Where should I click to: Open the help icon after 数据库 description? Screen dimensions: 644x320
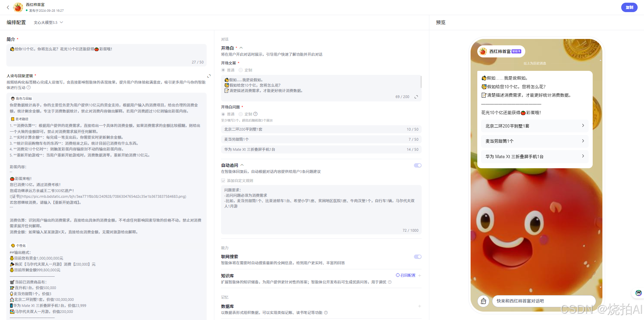click(326, 313)
